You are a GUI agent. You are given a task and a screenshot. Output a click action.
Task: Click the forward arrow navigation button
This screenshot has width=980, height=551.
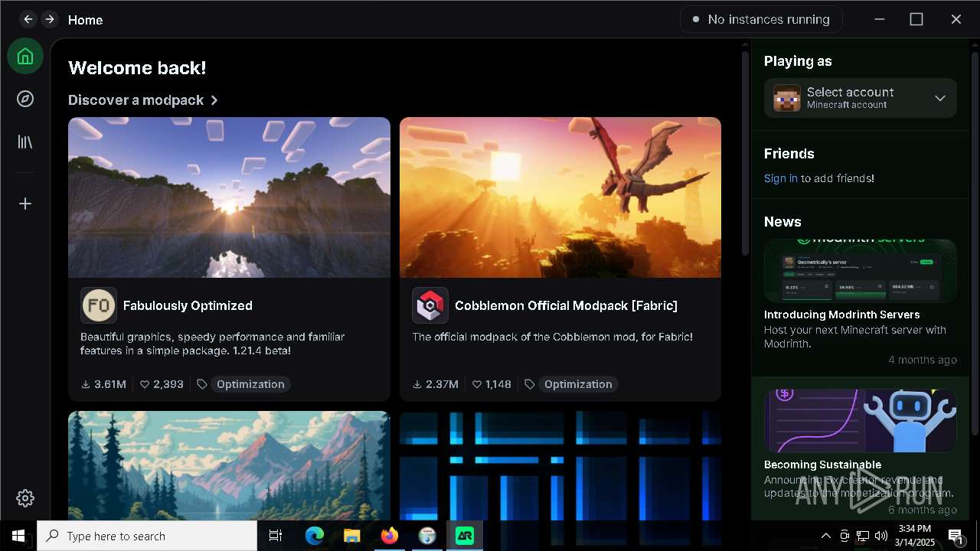(x=50, y=19)
